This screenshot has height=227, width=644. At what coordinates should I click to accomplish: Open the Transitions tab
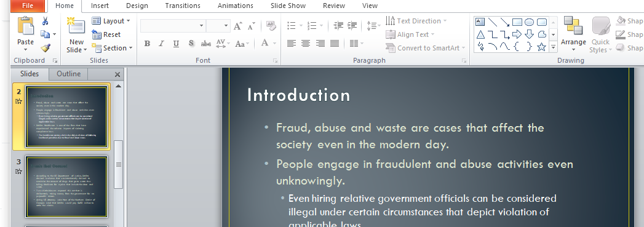coord(183,6)
